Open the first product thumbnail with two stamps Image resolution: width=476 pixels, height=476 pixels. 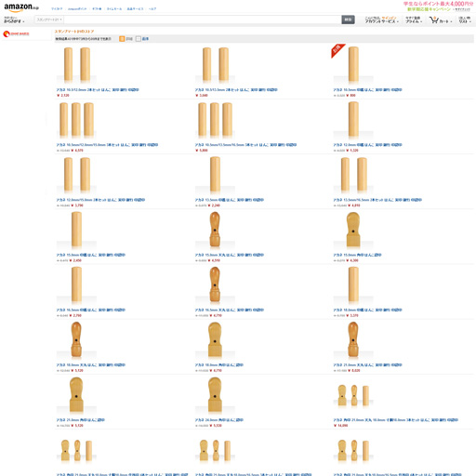tap(76, 65)
